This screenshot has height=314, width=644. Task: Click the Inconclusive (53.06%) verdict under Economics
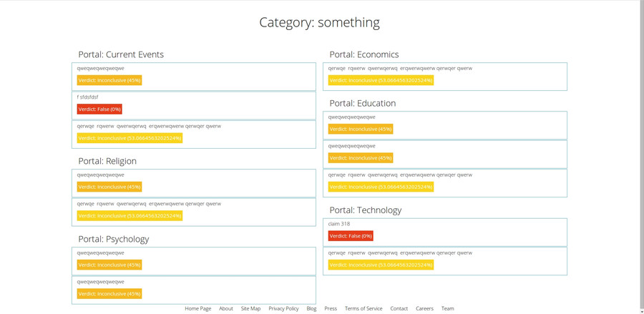click(381, 81)
